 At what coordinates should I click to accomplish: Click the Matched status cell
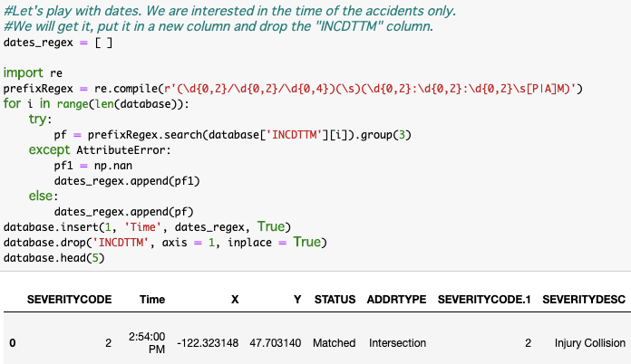(x=334, y=342)
